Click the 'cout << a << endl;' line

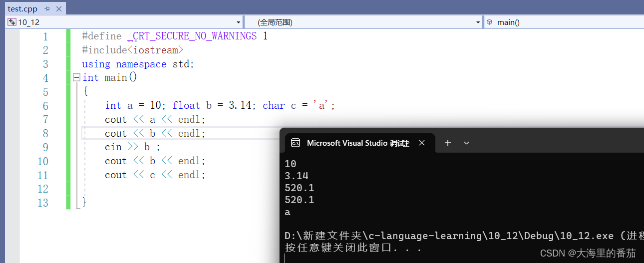coord(155,120)
